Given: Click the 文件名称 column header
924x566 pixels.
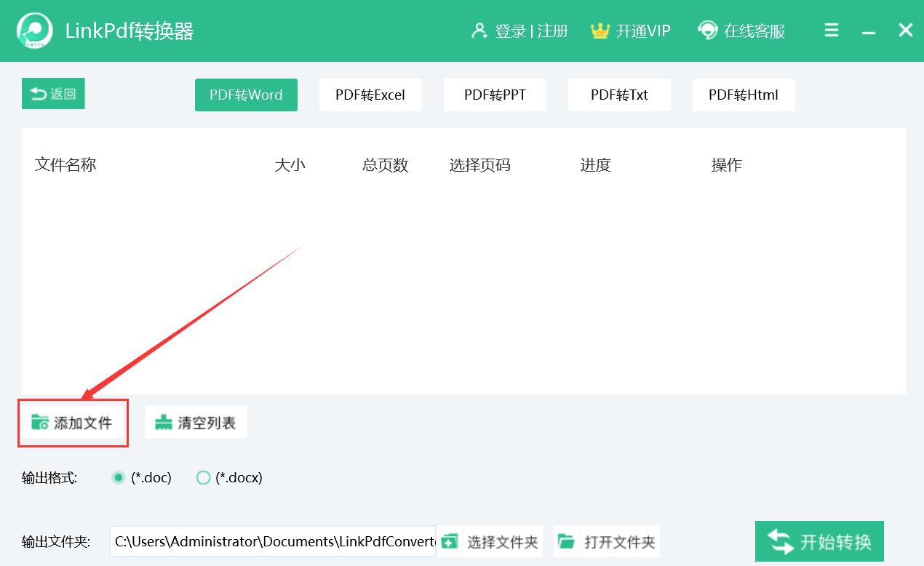Looking at the screenshot, I should (65, 164).
